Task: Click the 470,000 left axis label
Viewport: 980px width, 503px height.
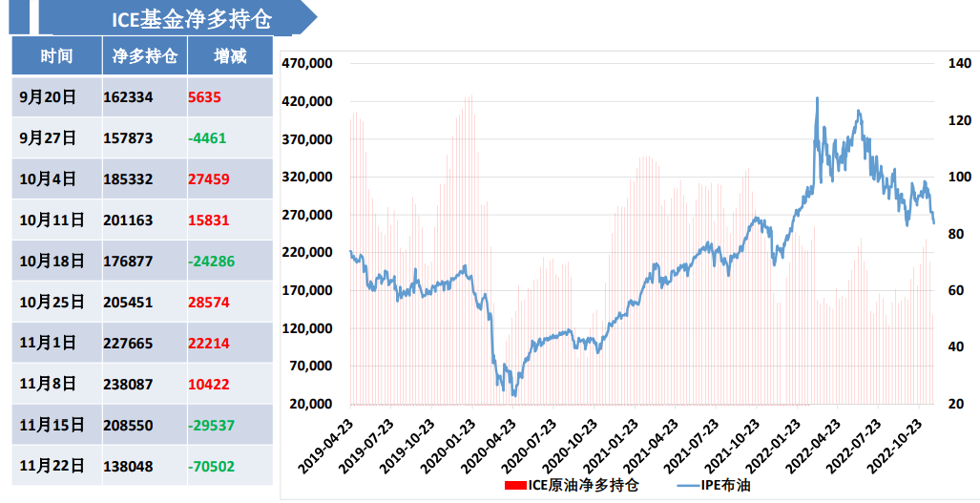Action: click(x=307, y=64)
